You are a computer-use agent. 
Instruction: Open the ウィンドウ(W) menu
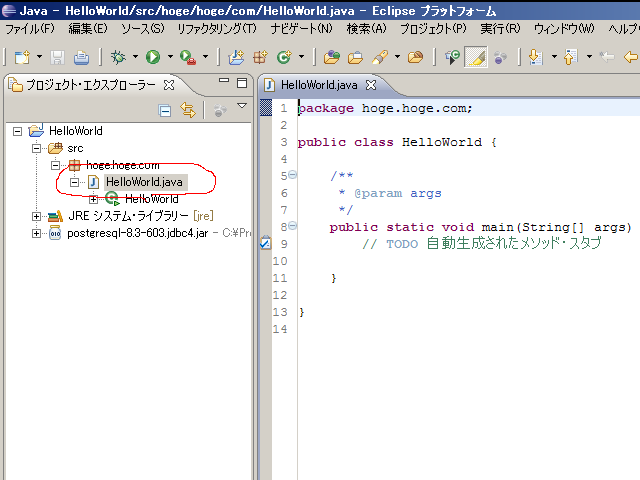[564, 29]
